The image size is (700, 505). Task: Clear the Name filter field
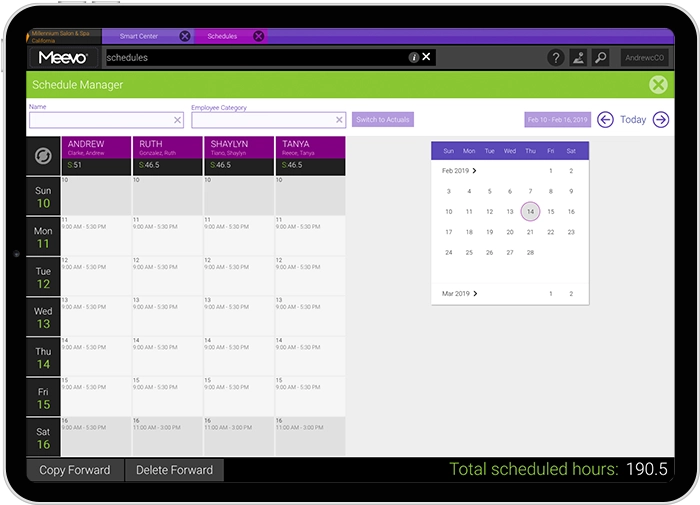(x=178, y=120)
